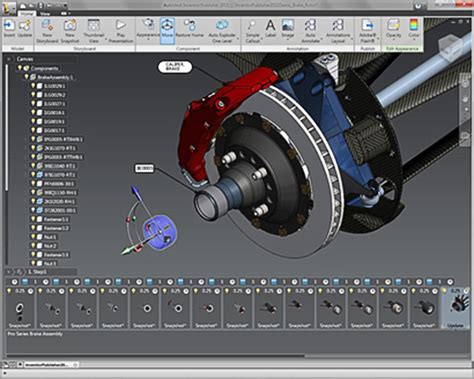Click the Adobe Flash publish button
The image size is (474, 379).
click(367, 31)
